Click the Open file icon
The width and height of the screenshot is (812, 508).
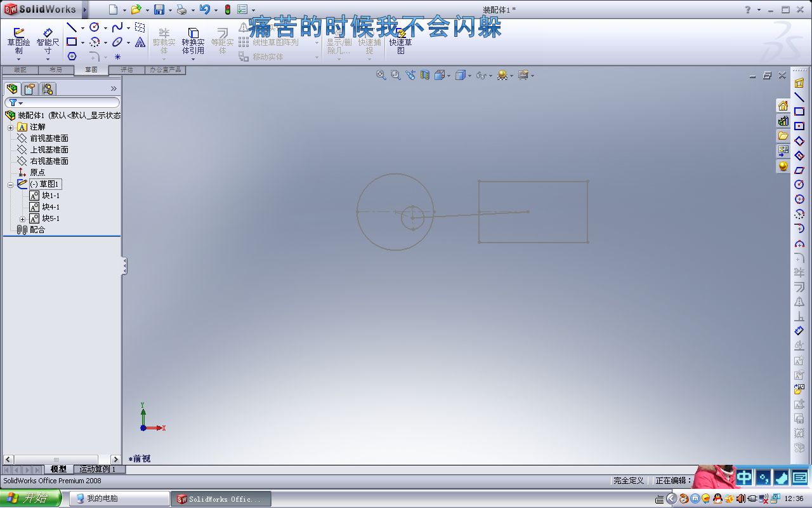(x=136, y=10)
